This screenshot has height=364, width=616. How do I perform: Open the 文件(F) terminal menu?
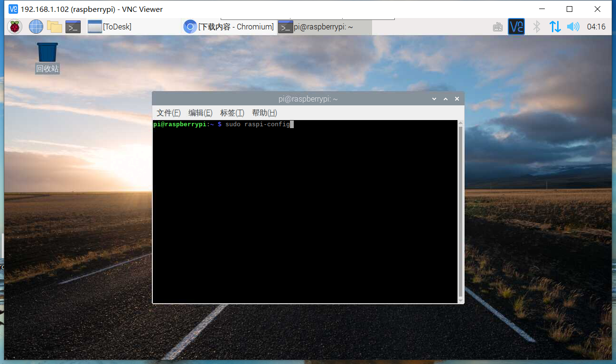(x=168, y=112)
